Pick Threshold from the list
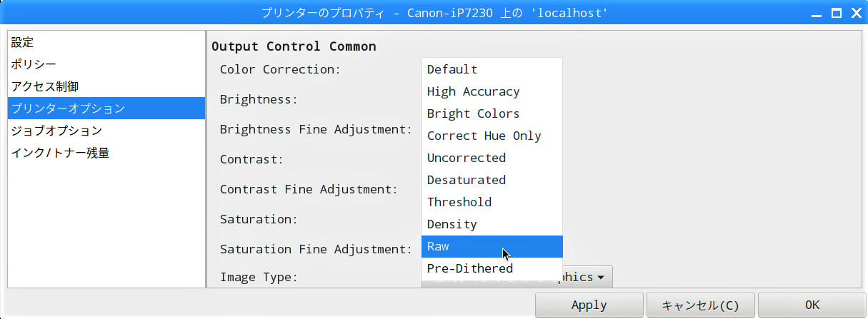 [x=492, y=202]
